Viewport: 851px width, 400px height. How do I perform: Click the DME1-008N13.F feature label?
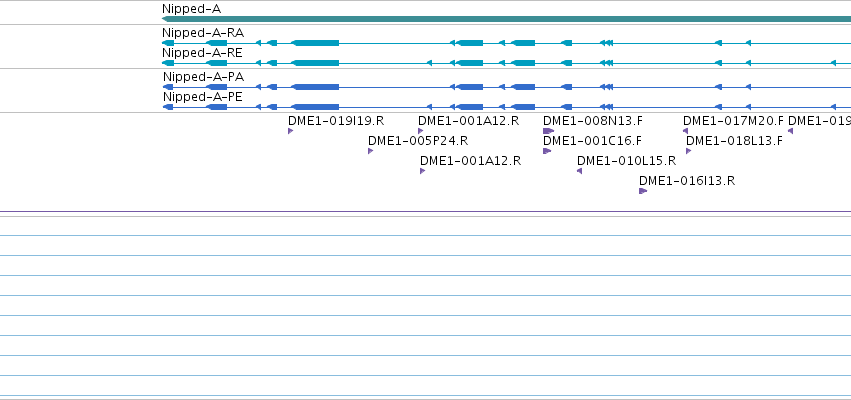(593, 120)
